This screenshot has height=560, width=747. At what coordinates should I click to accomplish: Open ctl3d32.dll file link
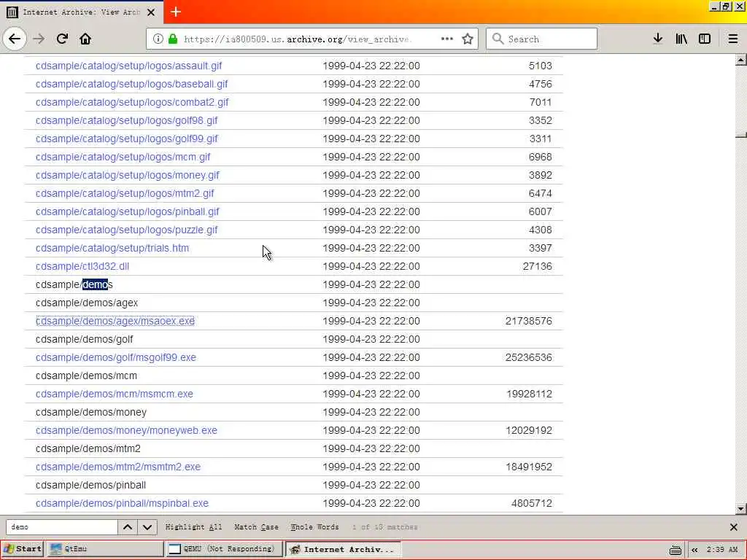point(82,266)
